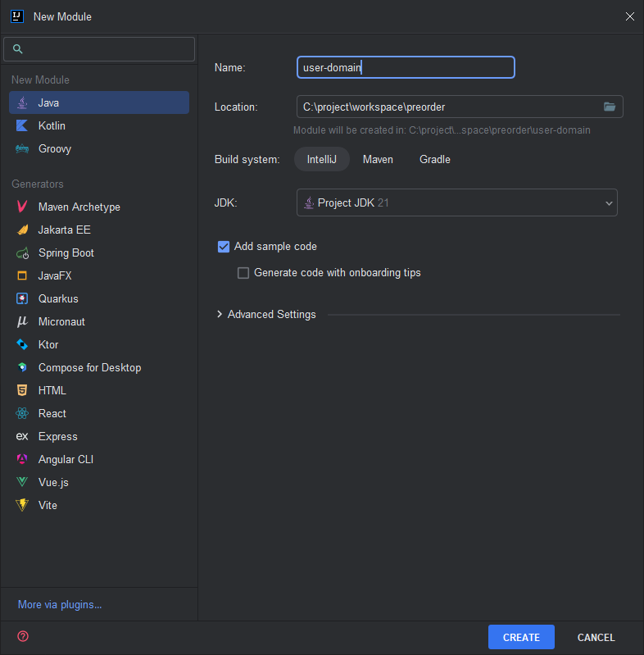
Task: Click the magnifier icon in search box
Action: (17, 49)
